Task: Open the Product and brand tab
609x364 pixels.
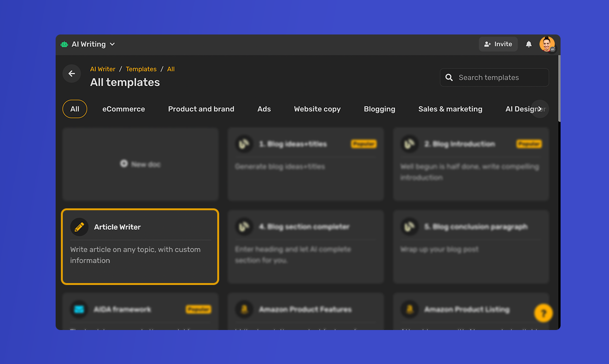Action: click(x=201, y=109)
